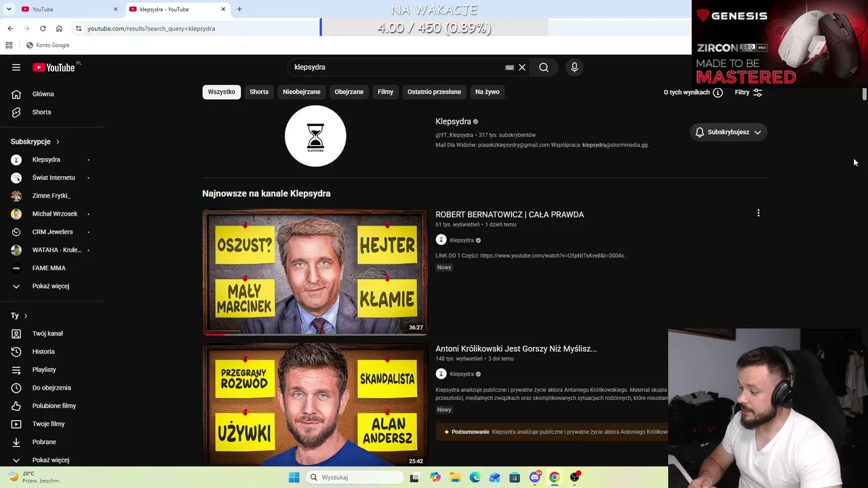Screen dimensions: 868x488
Task: Expand 'Pokaż więcej' under subscriptions
Action: 50,286
